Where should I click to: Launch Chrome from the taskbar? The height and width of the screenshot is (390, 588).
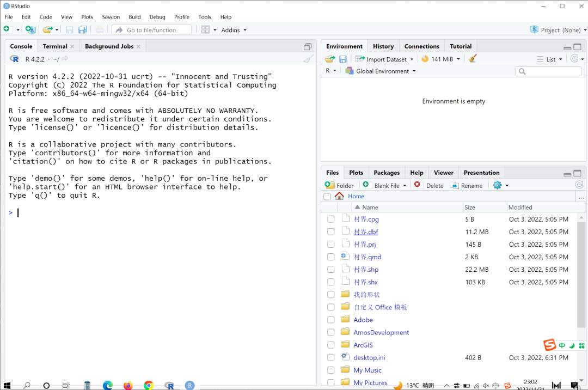click(x=149, y=385)
